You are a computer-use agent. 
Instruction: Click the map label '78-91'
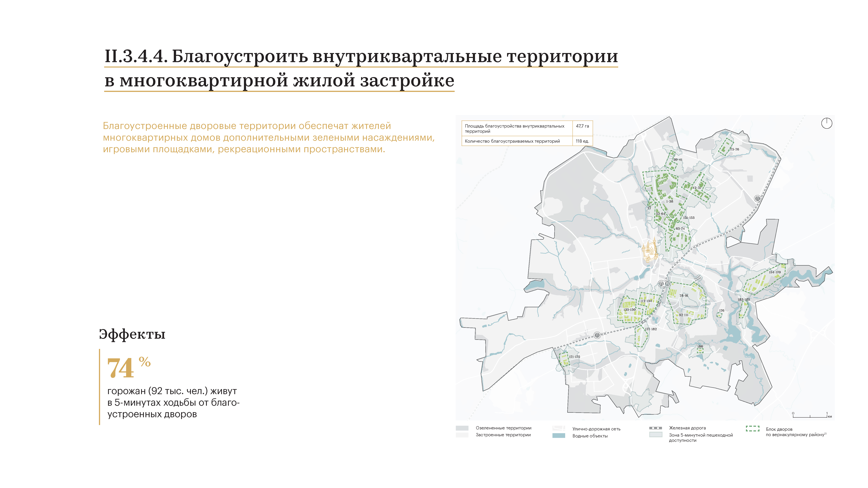(x=684, y=296)
